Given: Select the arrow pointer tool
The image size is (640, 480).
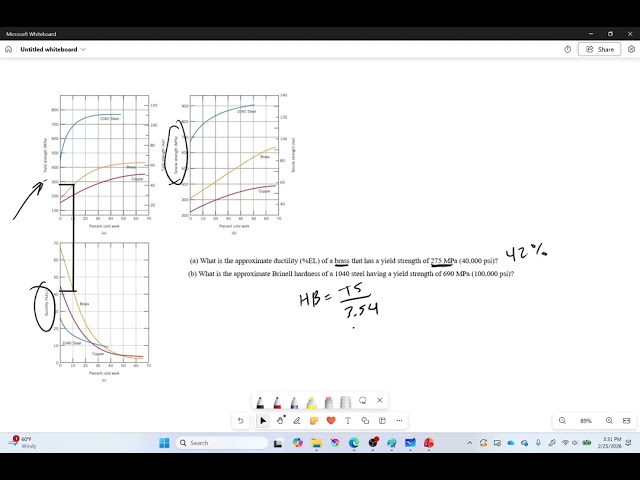Looking at the screenshot, I should click(263, 420).
